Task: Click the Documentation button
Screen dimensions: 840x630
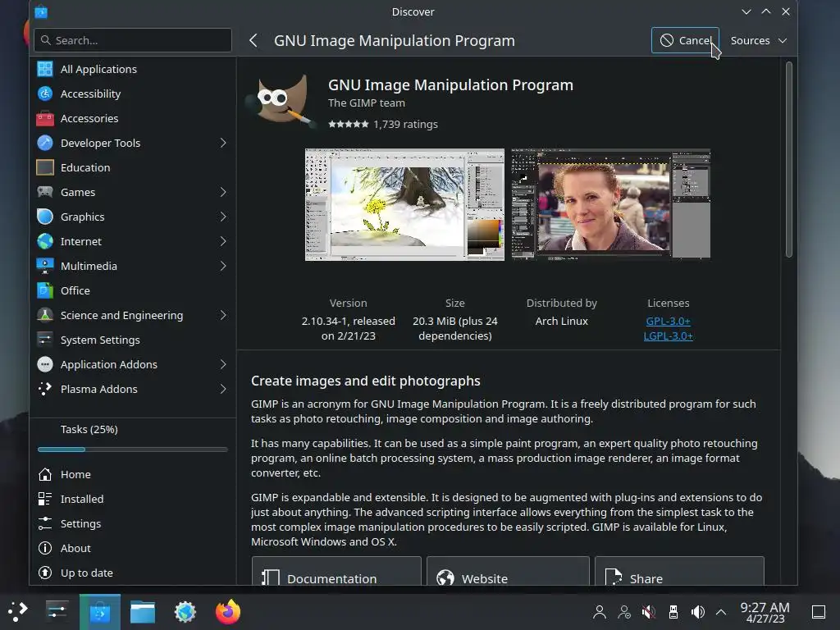Action: (x=336, y=571)
